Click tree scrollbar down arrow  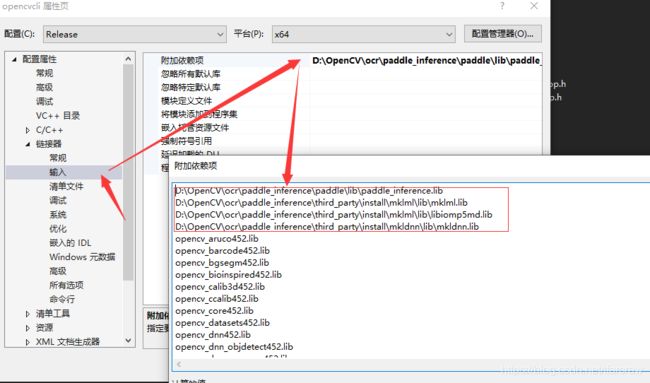[x=128, y=340]
